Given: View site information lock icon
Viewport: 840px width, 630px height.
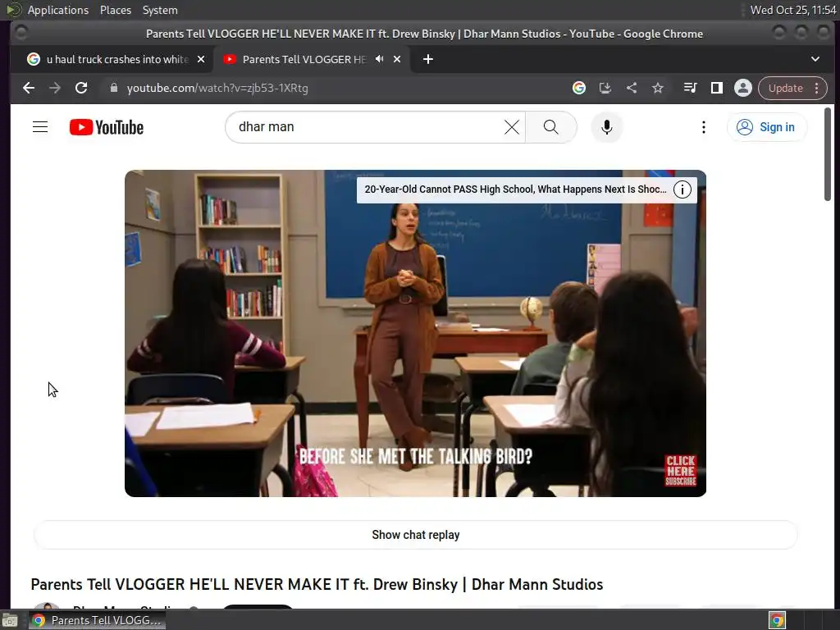Looking at the screenshot, I should pos(113,88).
